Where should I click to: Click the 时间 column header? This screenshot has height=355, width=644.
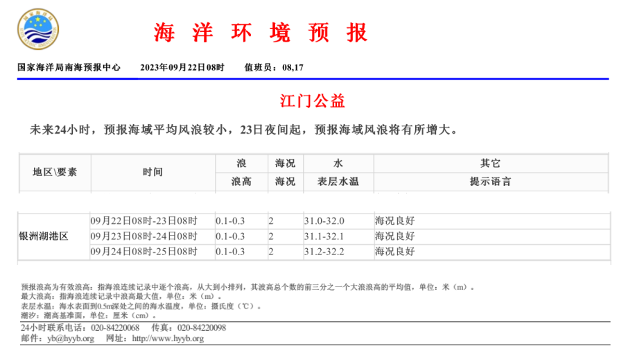click(x=153, y=172)
